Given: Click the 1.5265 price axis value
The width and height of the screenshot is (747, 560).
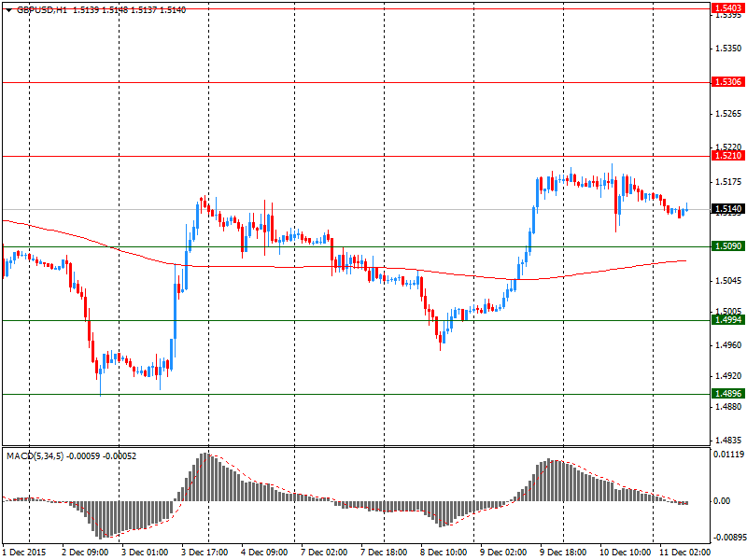Looking at the screenshot, I should (x=728, y=114).
